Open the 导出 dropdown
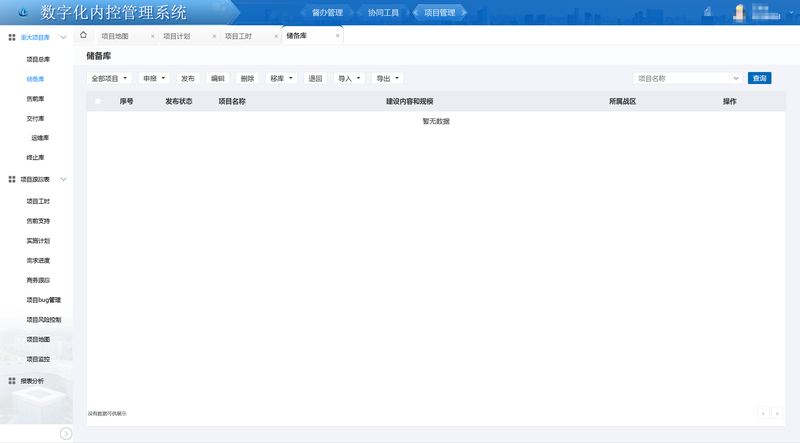Viewport: 800px width, 443px height. pyautogui.click(x=387, y=78)
